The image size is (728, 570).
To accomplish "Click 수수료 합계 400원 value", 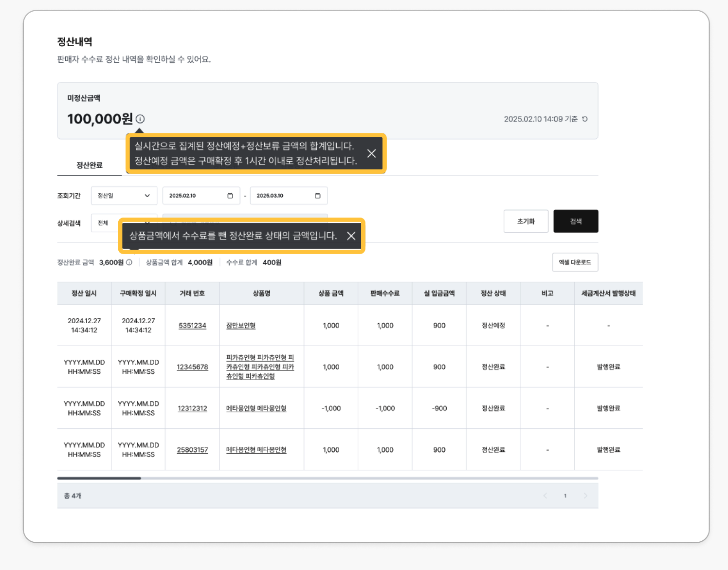I will (272, 262).
